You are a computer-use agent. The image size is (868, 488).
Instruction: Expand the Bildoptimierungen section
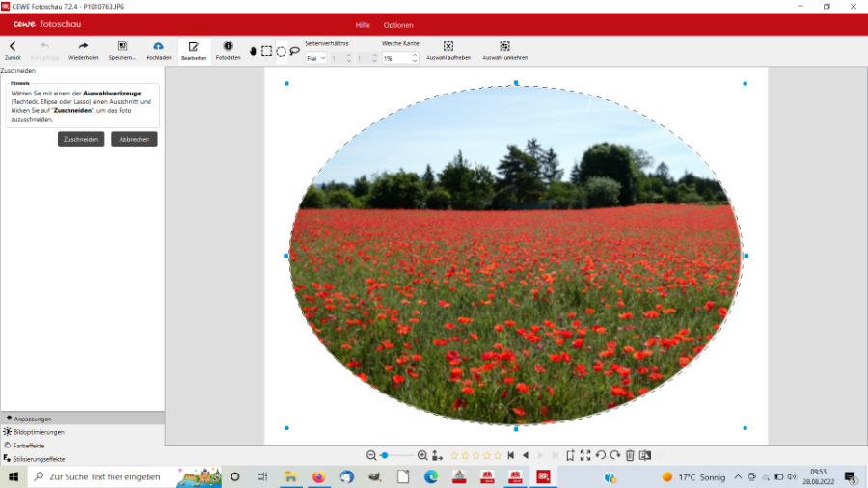click(39, 432)
